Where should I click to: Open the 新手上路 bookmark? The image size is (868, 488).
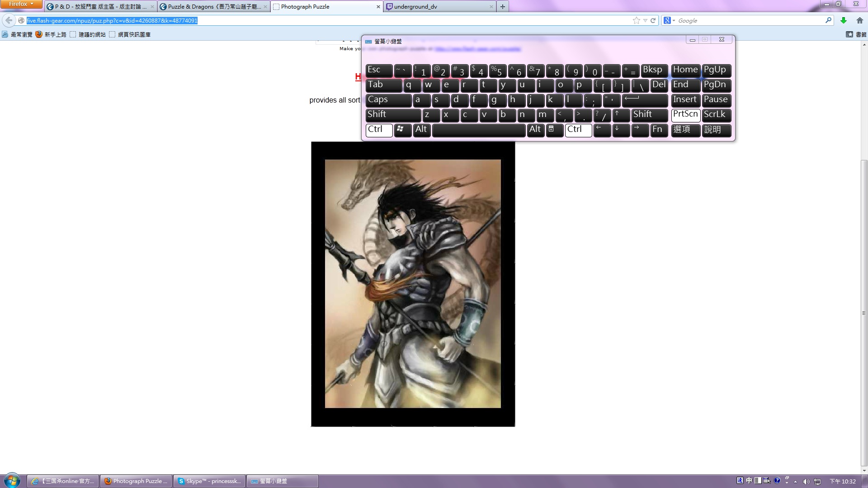(51, 34)
